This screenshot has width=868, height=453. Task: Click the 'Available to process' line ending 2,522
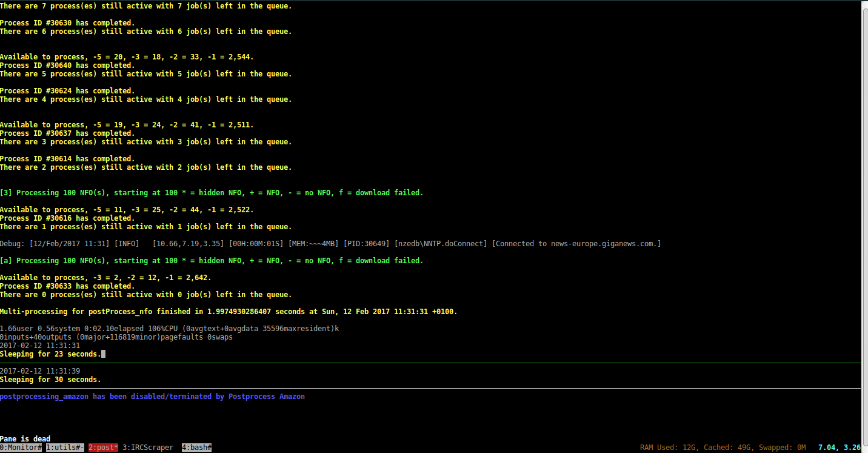(127, 210)
